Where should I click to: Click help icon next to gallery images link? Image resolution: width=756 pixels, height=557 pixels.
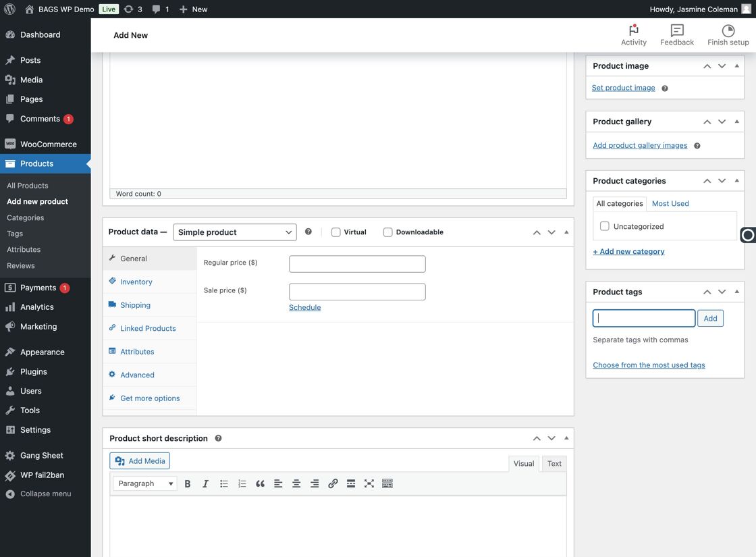tap(697, 146)
